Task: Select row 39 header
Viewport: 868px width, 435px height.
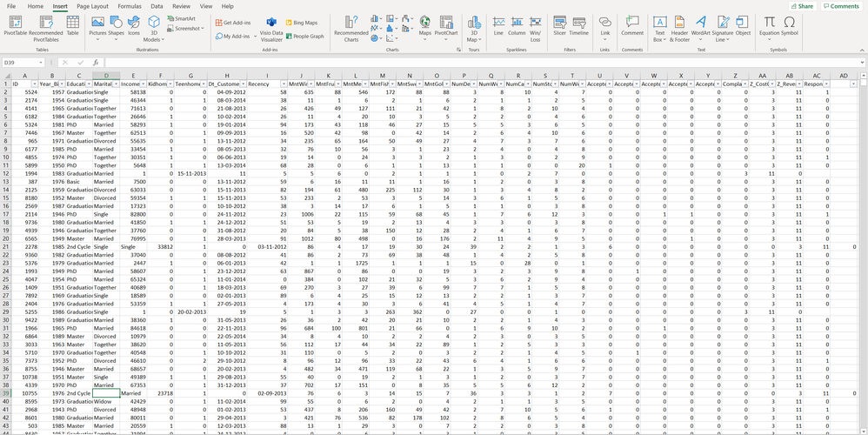Action: pos(5,393)
